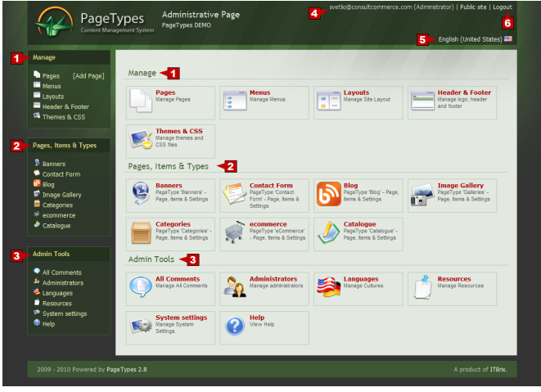This screenshot has height=392, width=541.
Task: Click PageTypes 2.8 footer link
Action: [127, 370]
